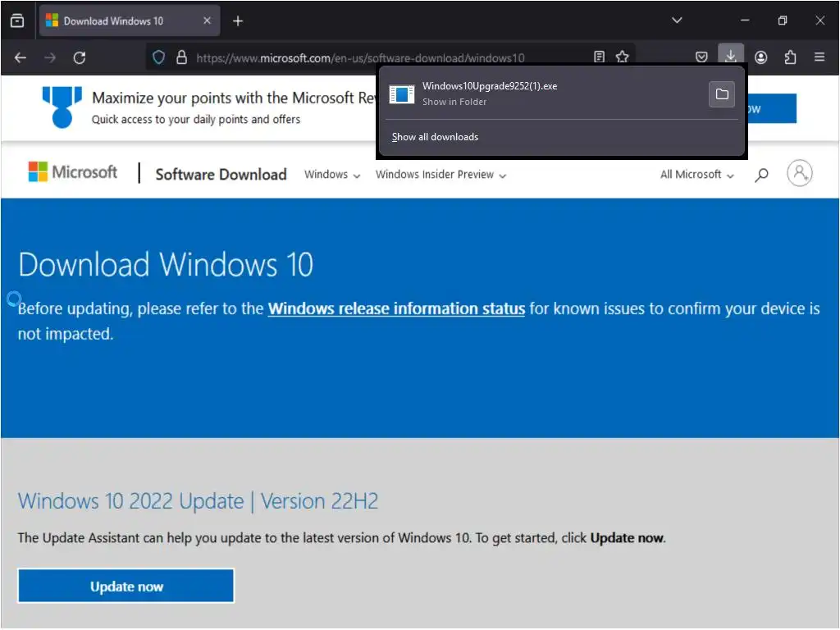Restore down the Firefox window
Viewport: 840px width, 630px height.
point(782,21)
